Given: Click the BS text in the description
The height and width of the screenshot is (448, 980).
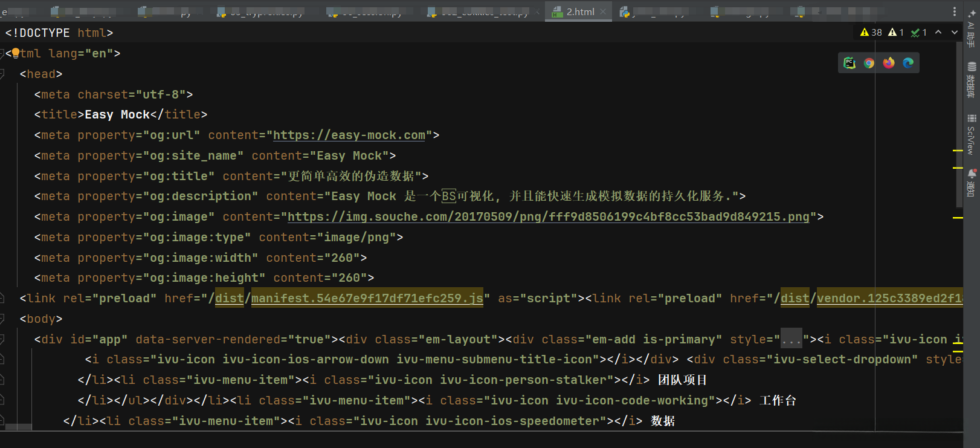Looking at the screenshot, I should coord(449,196).
